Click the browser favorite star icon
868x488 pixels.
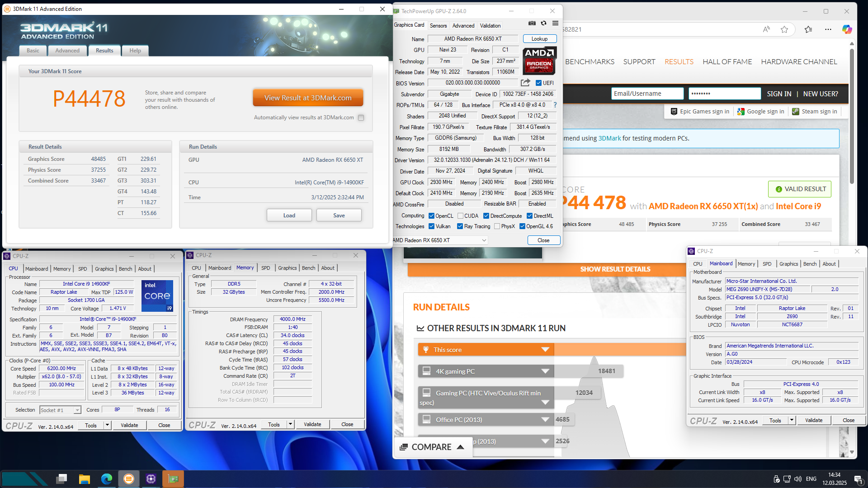coord(784,29)
